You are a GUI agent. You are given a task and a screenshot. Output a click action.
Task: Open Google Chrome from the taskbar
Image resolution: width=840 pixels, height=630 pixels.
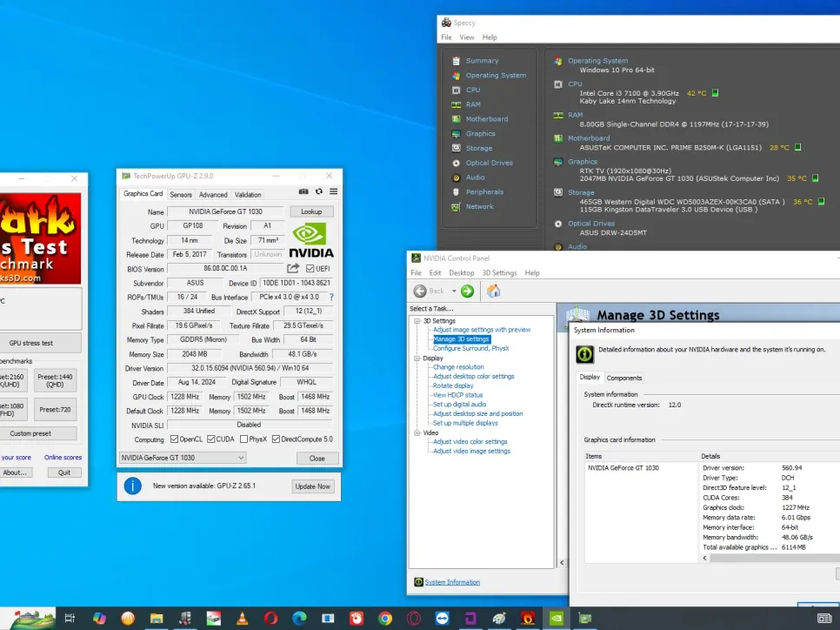(384, 618)
